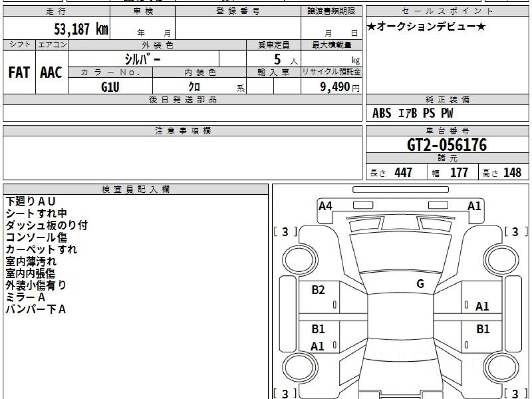Click the 後日発送部品 header
Screen dimensions: 532x399
(183, 100)
